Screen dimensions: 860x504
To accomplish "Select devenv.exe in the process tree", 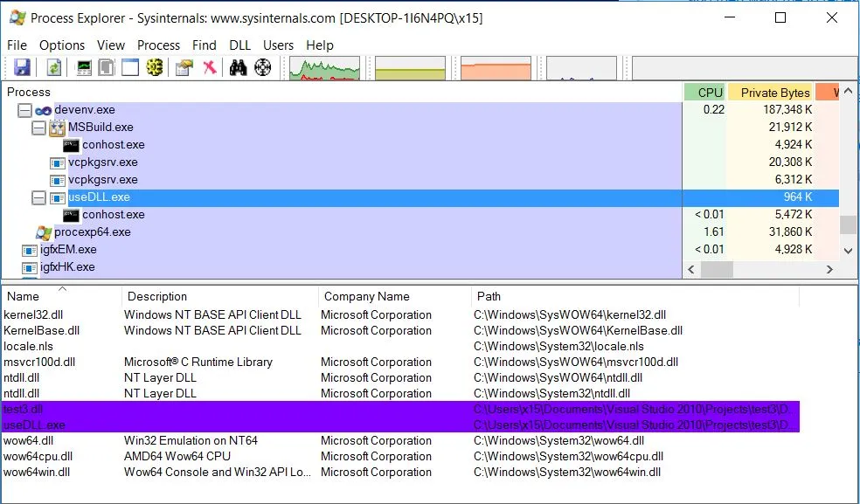I will point(85,110).
